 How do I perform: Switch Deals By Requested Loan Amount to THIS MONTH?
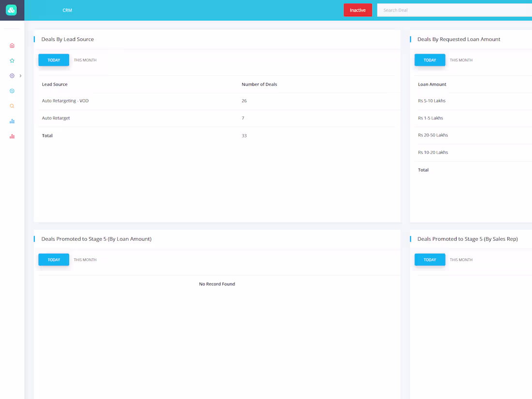click(461, 60)
